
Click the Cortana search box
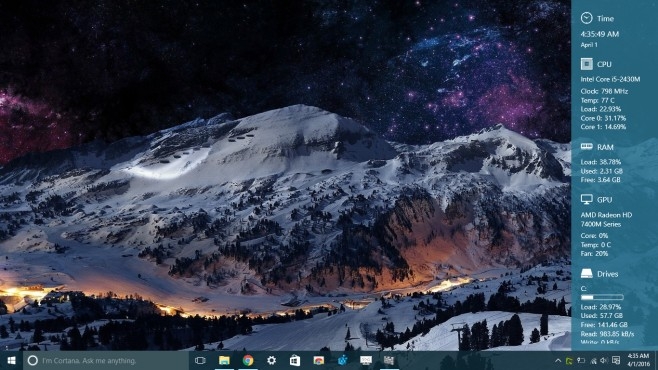click(105, 360)
